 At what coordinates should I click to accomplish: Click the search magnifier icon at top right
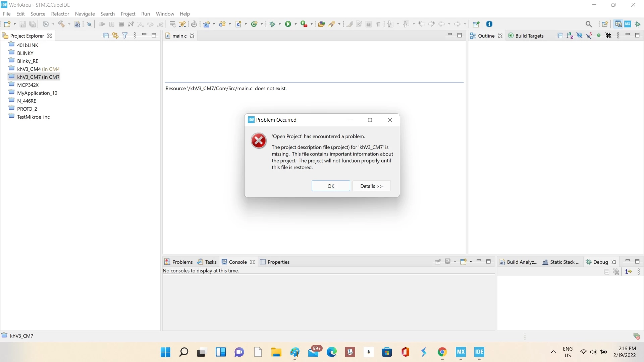589,24
